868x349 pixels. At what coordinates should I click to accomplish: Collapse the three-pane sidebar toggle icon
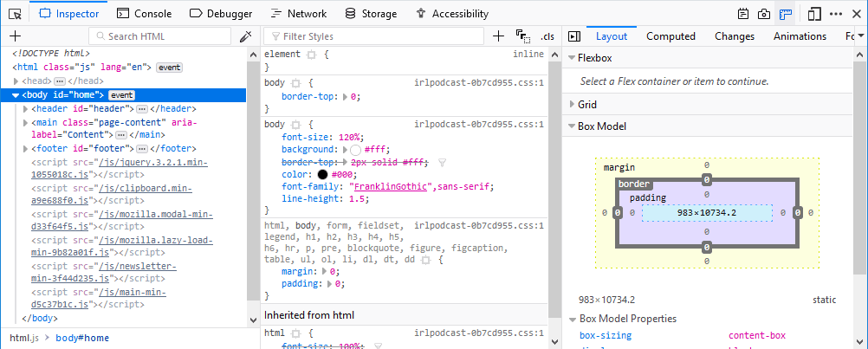click(574, 36)
